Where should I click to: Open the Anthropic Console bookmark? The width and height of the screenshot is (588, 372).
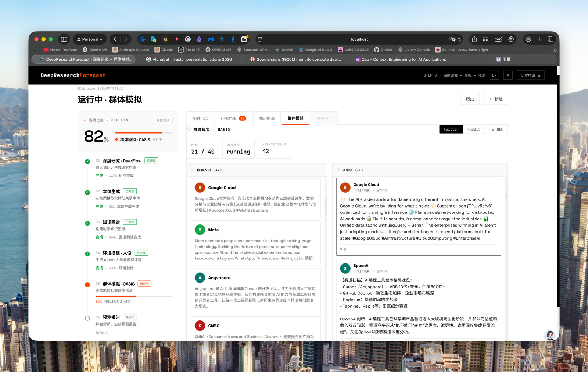point(131,50)
